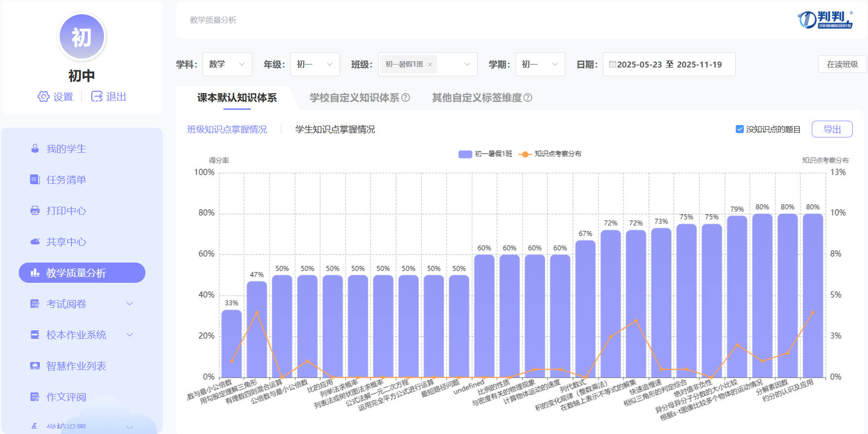This screenshot has height=434, width=868.
Task: Click the settings gear icon
Action: point(43,97)
